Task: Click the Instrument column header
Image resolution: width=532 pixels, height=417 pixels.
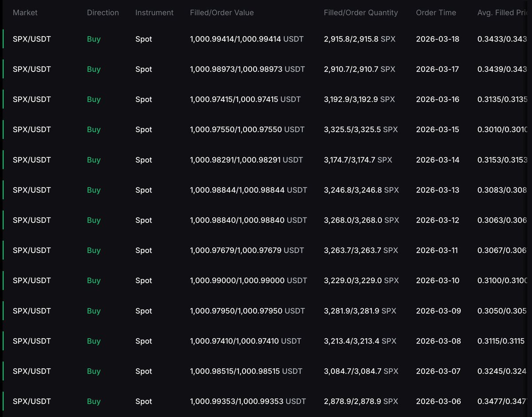Action: click(154, 13)
